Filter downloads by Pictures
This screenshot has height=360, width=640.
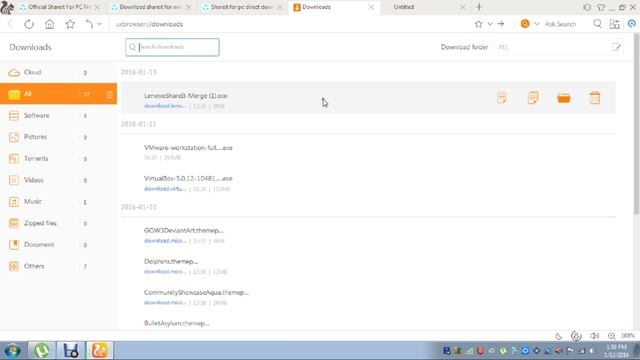click(58, 137)
